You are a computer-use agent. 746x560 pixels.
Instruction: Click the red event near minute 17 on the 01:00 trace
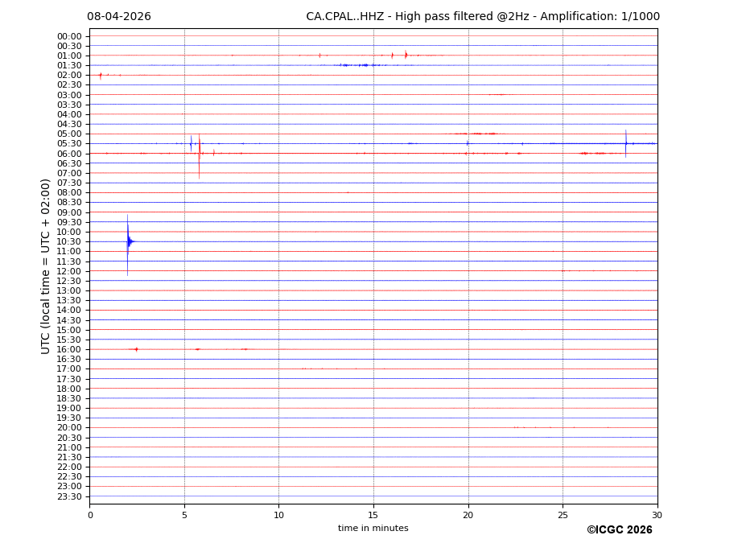click(x=406, y=55)
